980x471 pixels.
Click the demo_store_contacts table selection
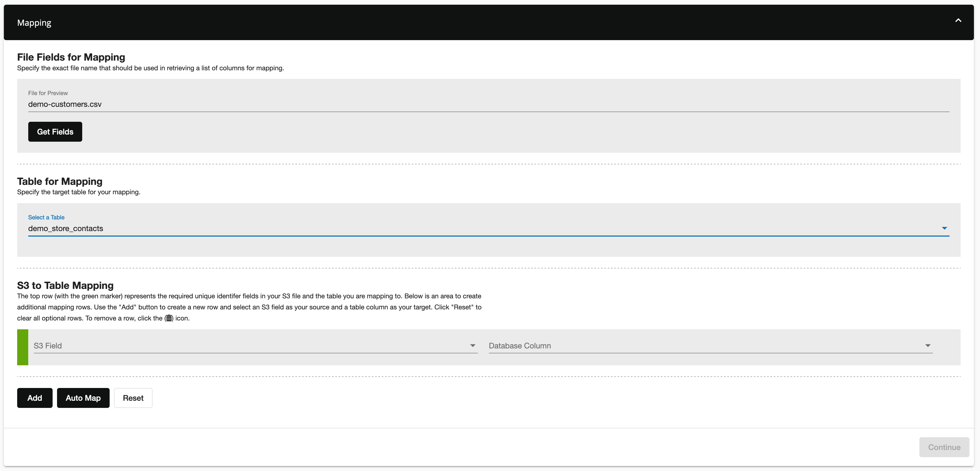[x=65, y=229]
